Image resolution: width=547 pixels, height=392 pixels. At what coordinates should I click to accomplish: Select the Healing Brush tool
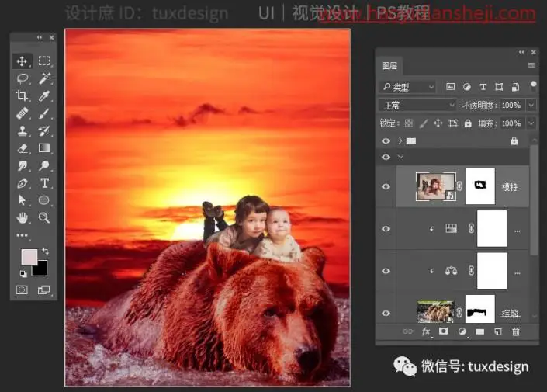point(22,113)
